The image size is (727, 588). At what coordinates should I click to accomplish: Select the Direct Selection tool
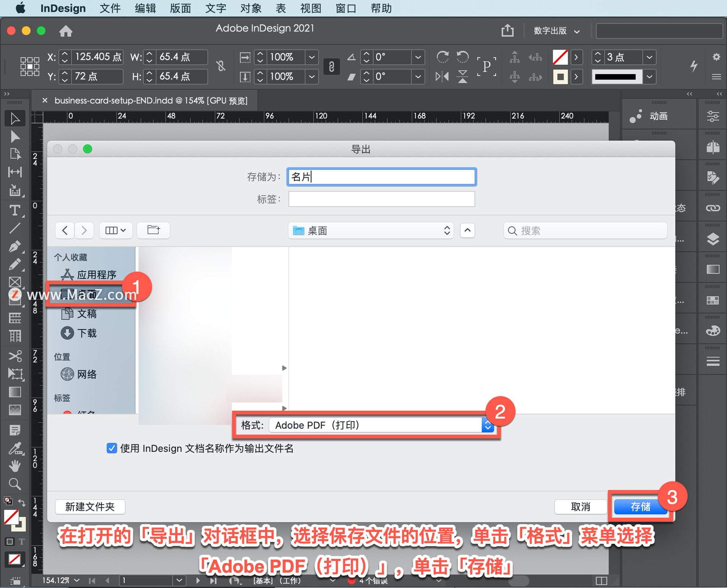coord(15,137)
